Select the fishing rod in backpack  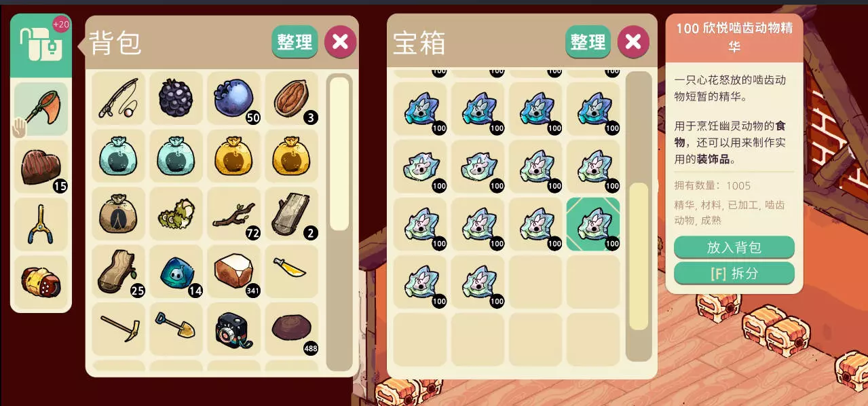(x=119, y=98)
